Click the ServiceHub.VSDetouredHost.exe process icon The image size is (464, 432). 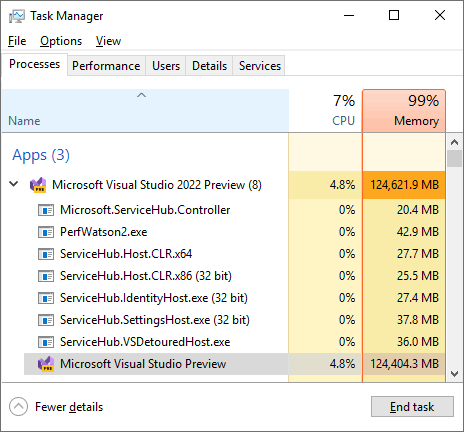[x=46, y=342]
